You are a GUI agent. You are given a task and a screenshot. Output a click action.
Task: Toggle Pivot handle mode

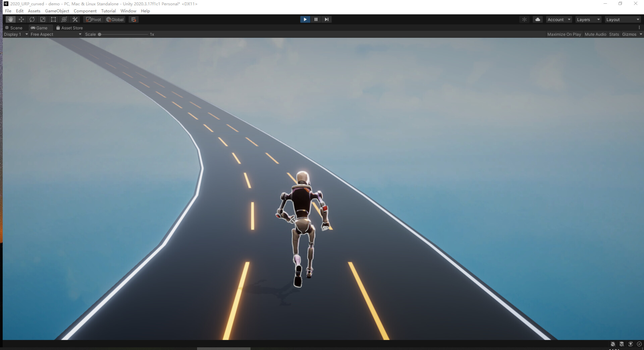click(x=93, y=19)
